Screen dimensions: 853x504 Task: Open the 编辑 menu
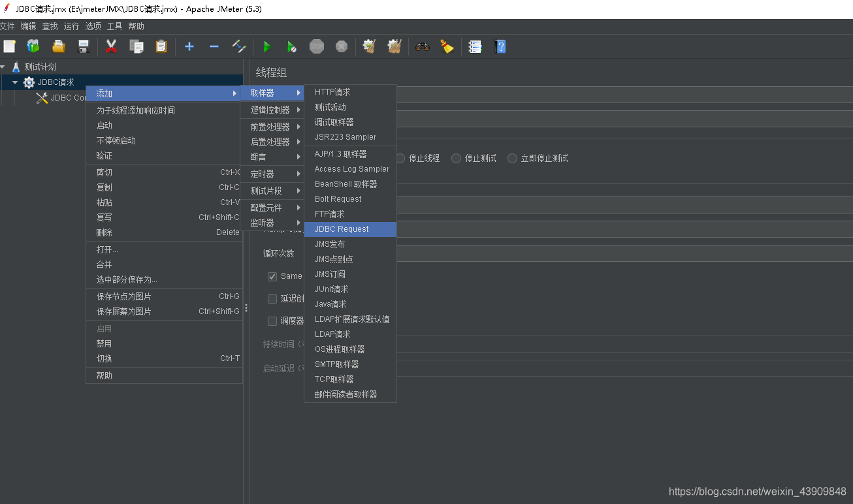click(x=28, y=26)
